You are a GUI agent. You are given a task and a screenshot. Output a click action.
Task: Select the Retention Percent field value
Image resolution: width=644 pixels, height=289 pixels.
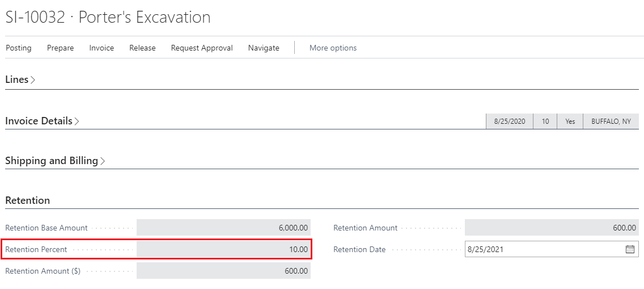(223, 249)
